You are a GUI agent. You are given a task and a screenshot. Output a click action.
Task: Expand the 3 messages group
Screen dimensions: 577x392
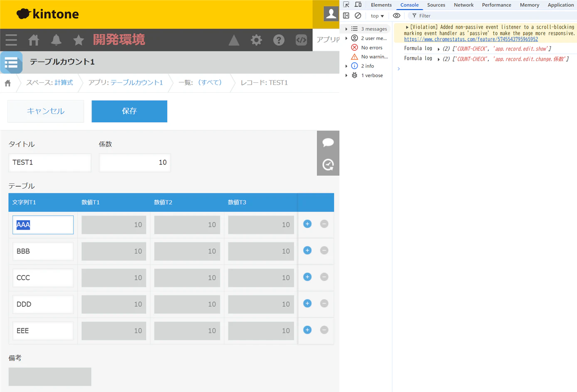[x=346, y=29]
